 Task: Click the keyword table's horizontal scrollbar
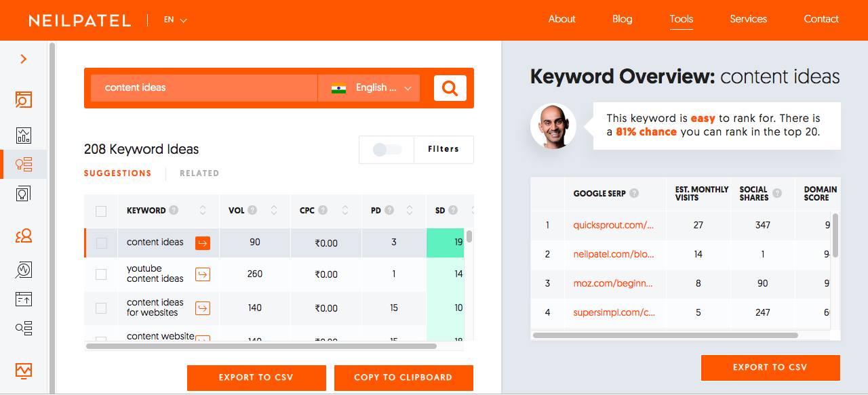point(261,346)
